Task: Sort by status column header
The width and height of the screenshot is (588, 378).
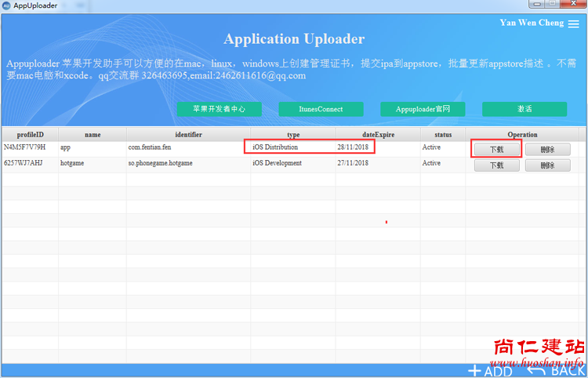Action: click(443, 135)
